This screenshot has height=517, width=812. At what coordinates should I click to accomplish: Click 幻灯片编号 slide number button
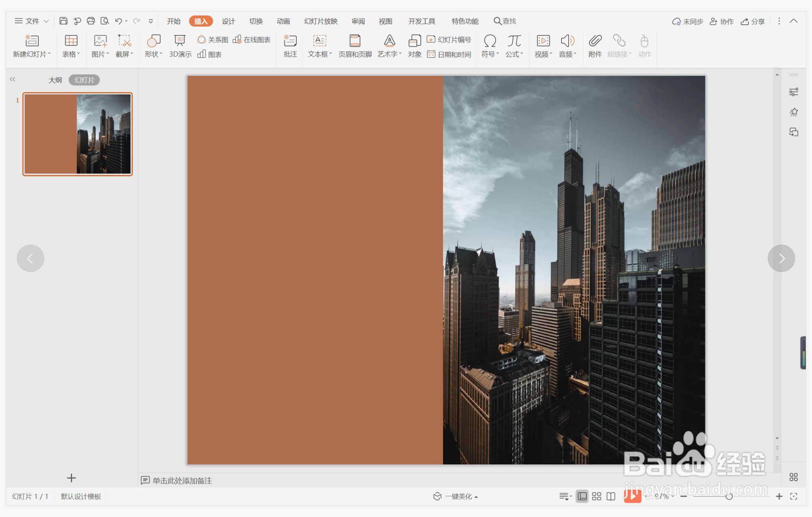click(449, 40)
